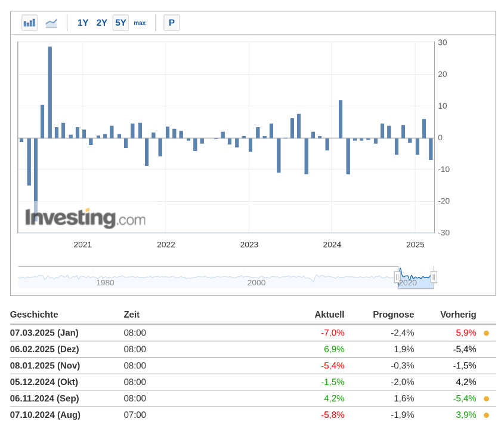Switch to area line chart view

coord(51,23)
